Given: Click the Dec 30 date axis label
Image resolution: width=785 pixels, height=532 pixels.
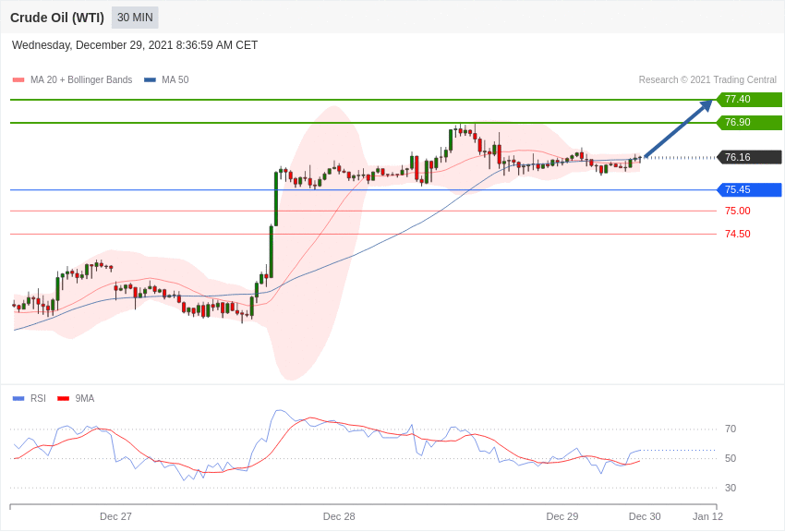Looking at the screenshot, I should click(x=645, y=516).
